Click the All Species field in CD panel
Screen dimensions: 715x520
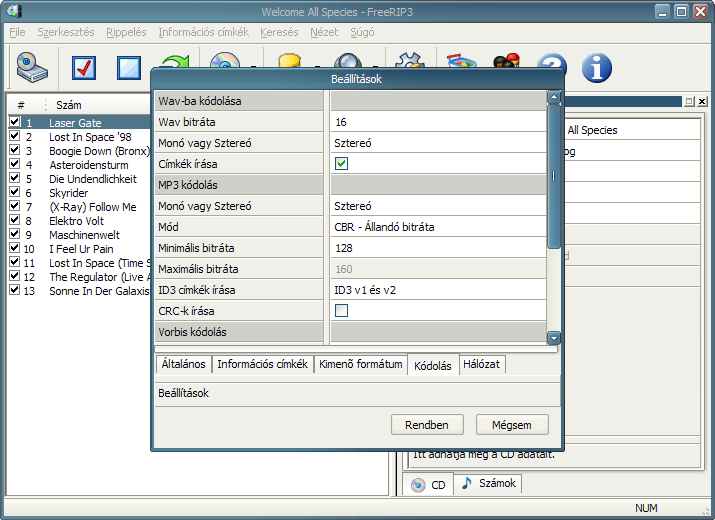tap(632, 130)
